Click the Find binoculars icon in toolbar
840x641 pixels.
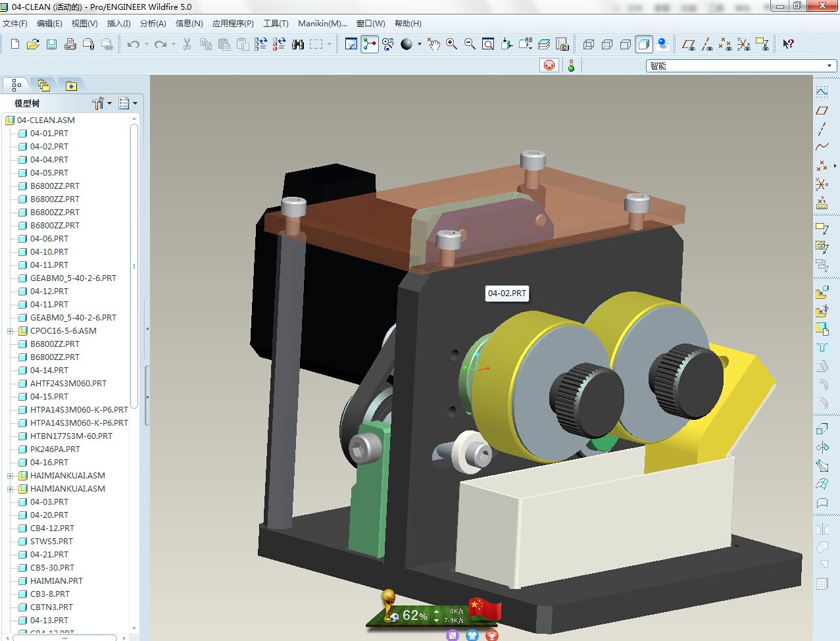tap(299, 45)
